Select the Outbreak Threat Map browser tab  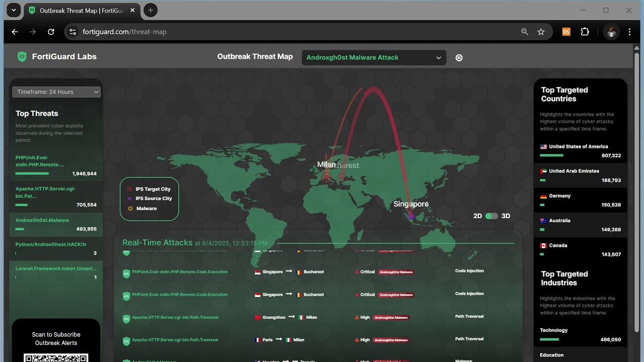pyautogui.click(x=83, y=11)
